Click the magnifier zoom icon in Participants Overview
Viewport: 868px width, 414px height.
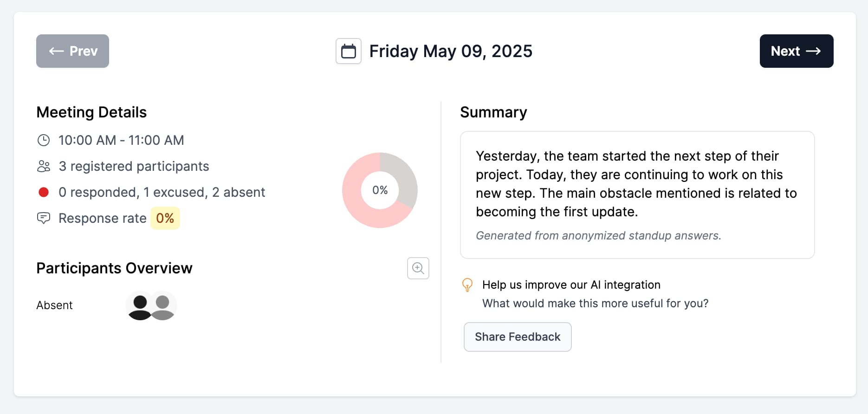point(418,268)
